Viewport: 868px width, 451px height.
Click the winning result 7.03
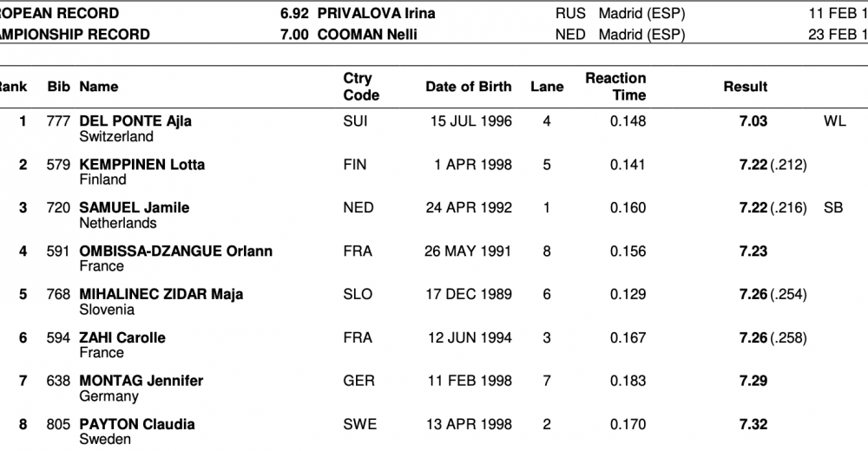click(753, 121)
